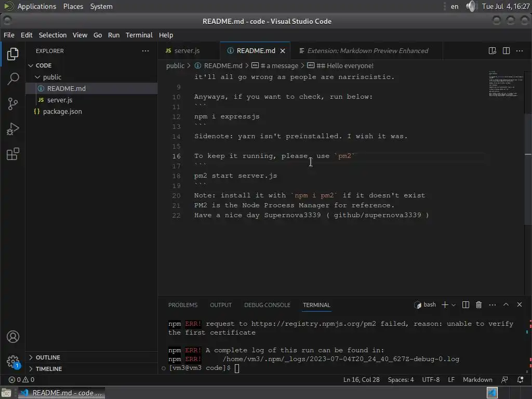This screenshot has height=399, width=532.
Task: Open the File menu
Action: pyautogui.click(x=9, y=35)
